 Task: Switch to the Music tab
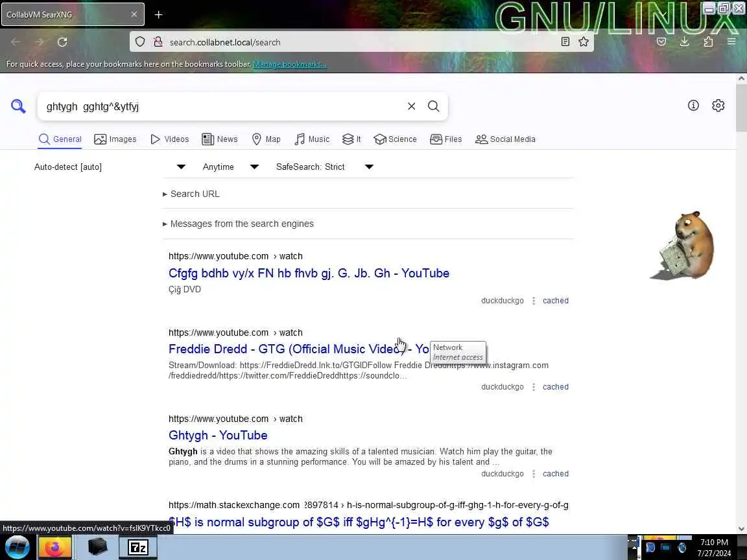(311, 139)
